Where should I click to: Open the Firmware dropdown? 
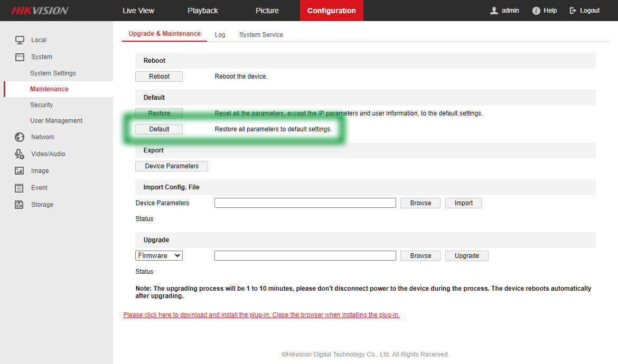pos(159,256)
